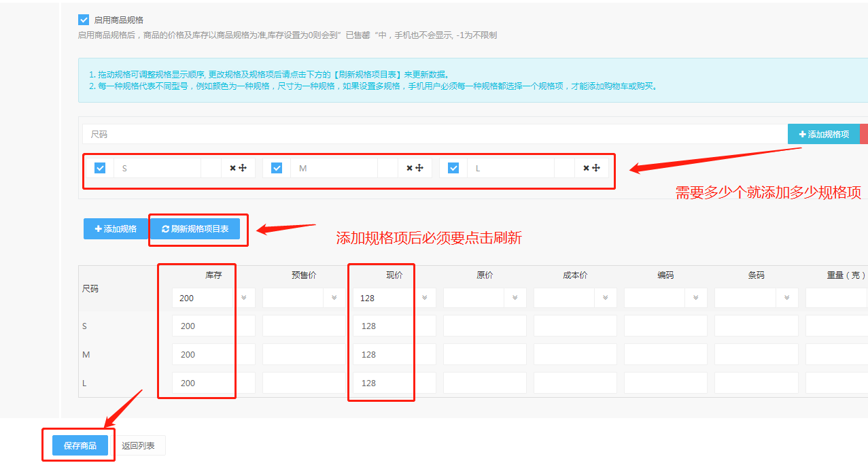Screen dimensions: 868x463
Task: Edit the M spec item name field
Action: 334,168
